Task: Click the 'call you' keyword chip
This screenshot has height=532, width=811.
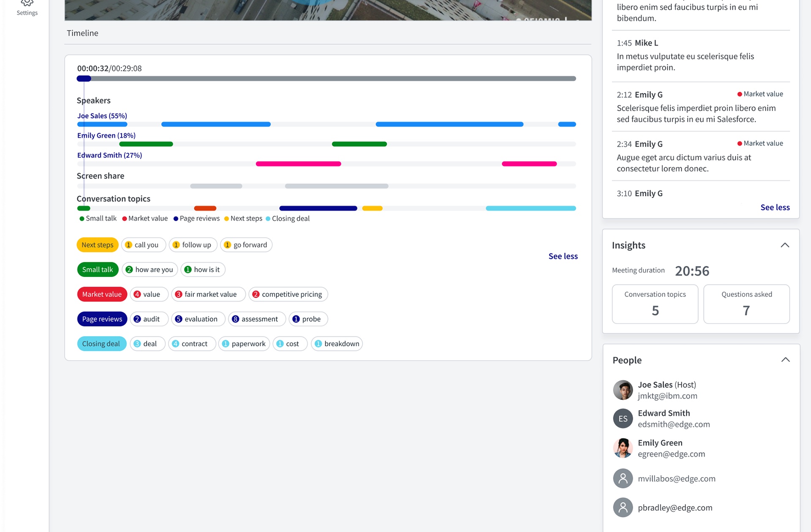Action: point(144,245)
